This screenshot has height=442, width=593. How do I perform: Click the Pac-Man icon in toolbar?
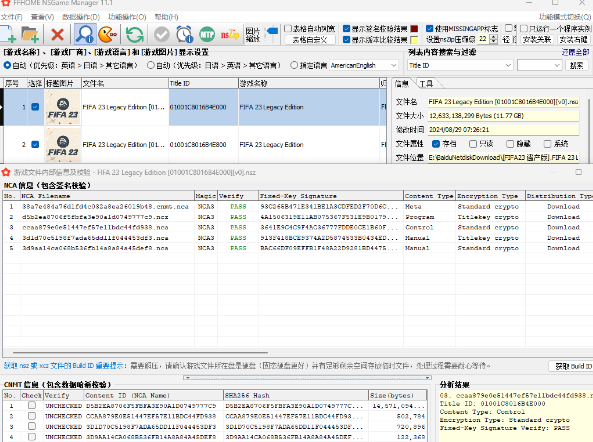[x=108, y=34]
